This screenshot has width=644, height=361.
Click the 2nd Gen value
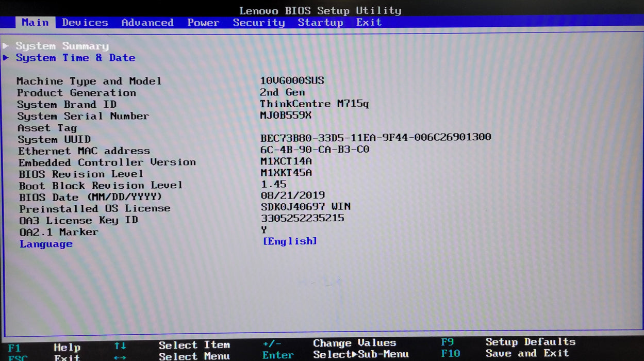coord(283,92)
